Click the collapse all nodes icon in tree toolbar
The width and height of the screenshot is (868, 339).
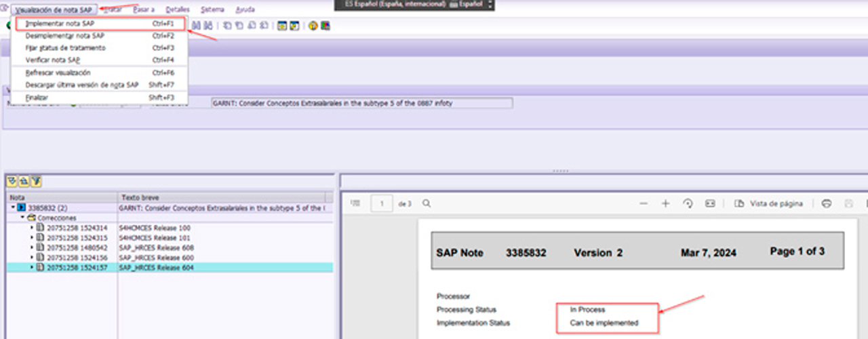[x=23, y=181]
